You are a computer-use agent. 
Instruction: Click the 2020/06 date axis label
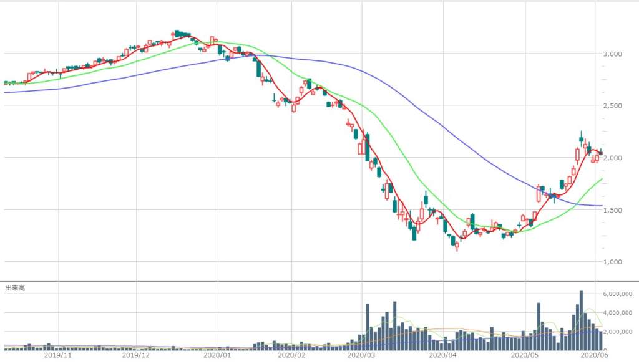pyautogui.click(x=595, y=355)
